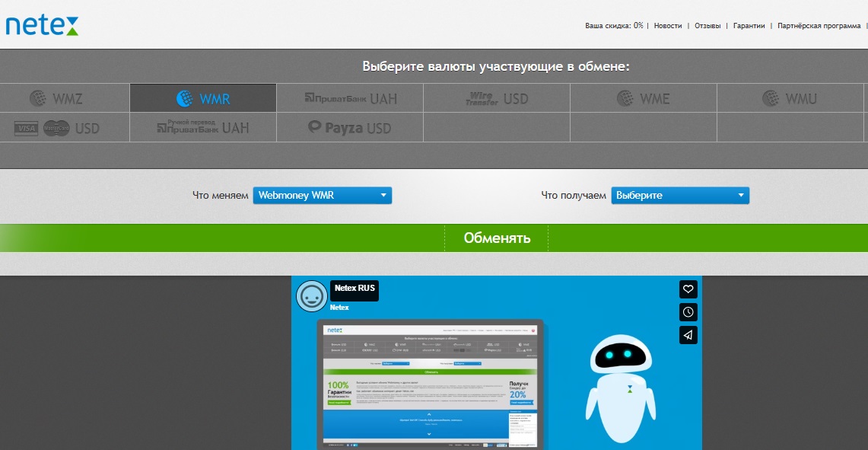Add video to watch later clock icon
The width and height of the screenshot is (868, 450).
(x=688, y=312)
